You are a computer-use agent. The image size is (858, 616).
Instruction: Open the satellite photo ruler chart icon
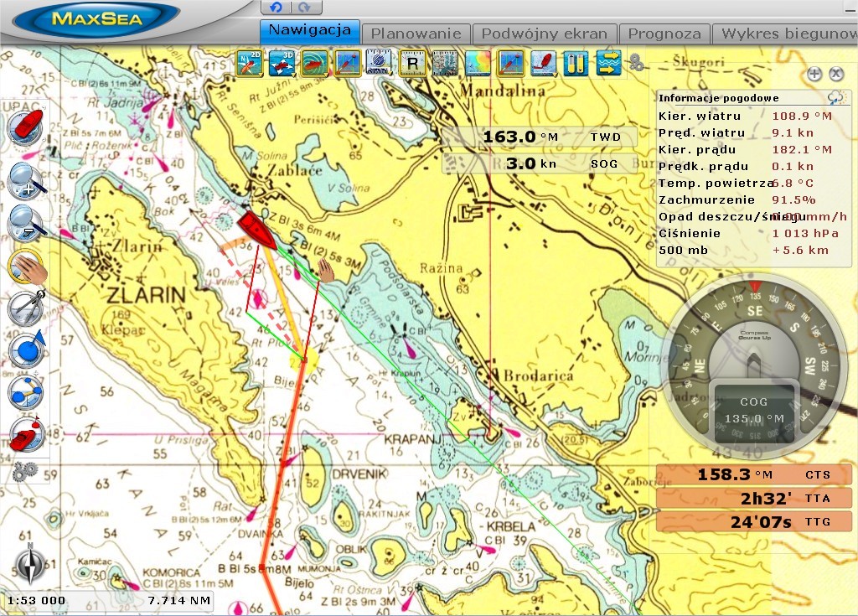(380, 64)
